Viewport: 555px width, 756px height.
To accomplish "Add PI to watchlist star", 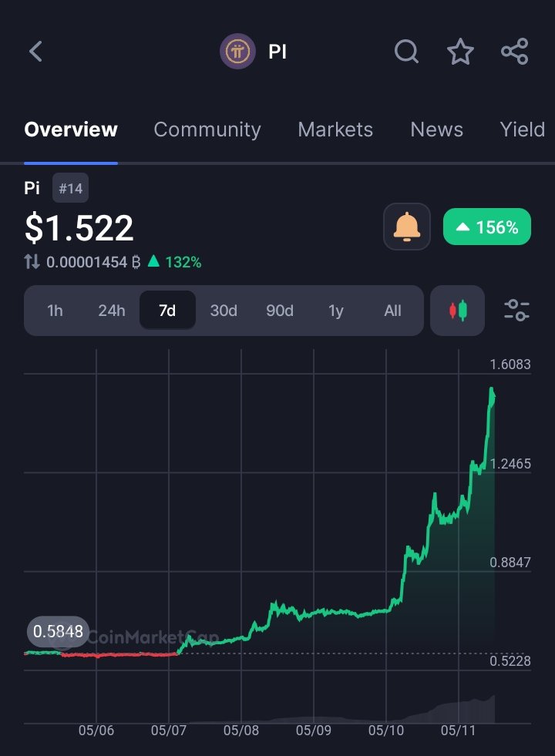I will click(460, 51).
